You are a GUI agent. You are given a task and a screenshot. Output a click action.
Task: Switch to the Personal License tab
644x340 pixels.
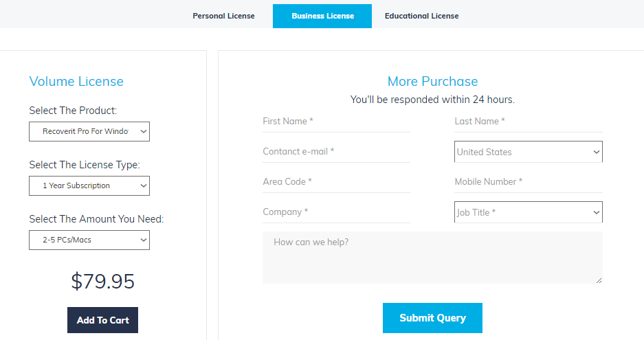click(x=223, y=16)
